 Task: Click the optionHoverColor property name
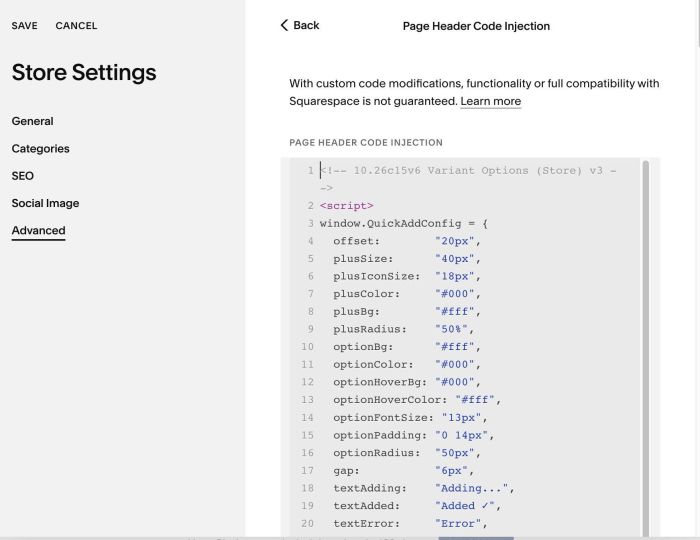pos(390,400)
